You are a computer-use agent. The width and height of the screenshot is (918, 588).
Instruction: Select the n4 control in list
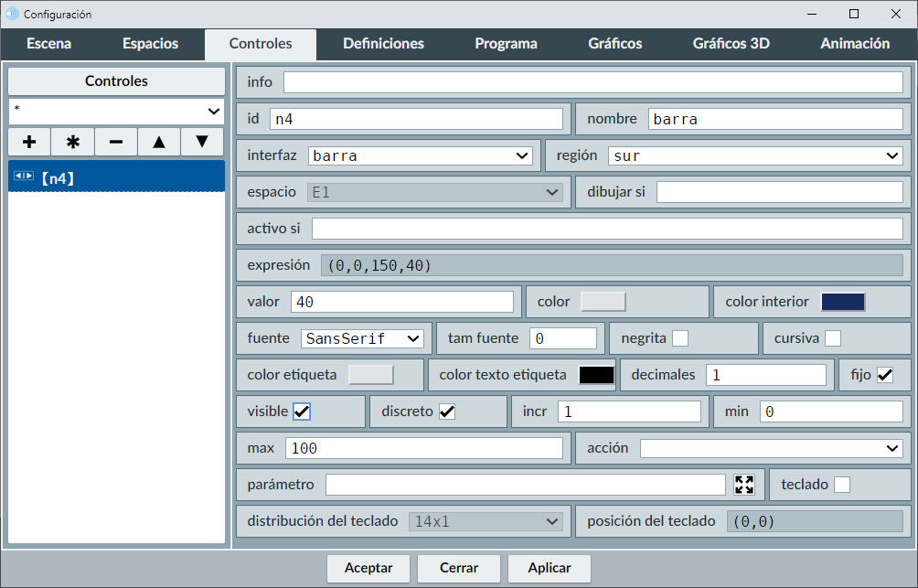pyautogui.click(x=116, y=176)
